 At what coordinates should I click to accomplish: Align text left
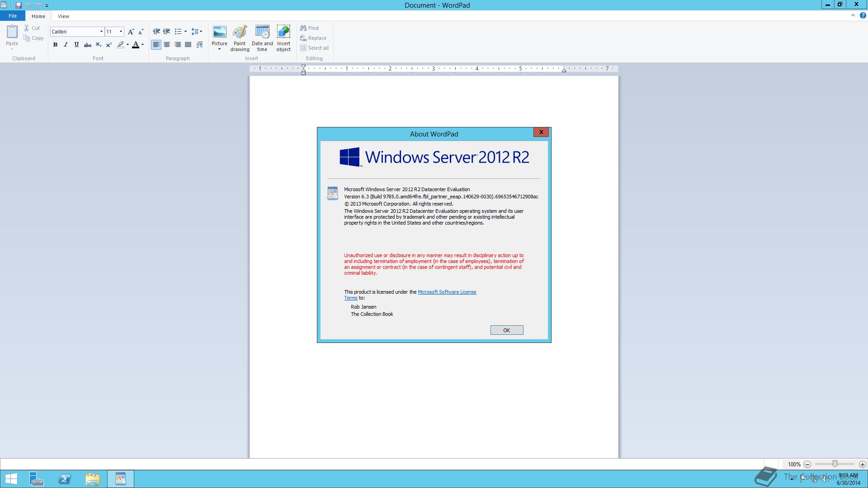pos(156,45)
